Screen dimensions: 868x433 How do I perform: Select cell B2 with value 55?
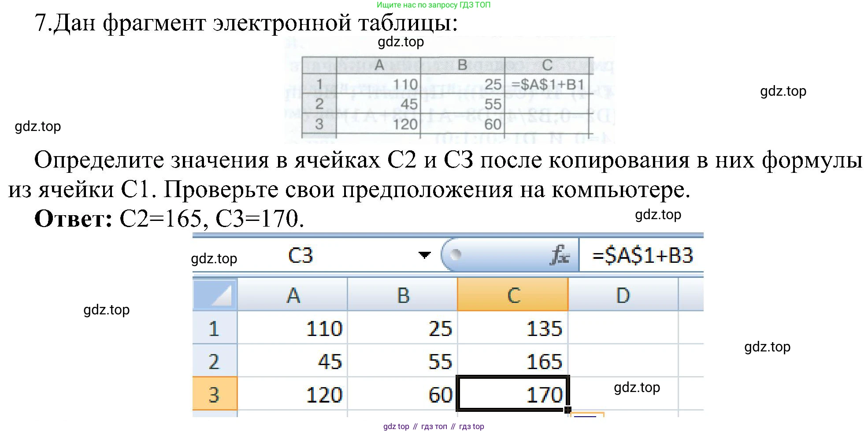(x=403, y=362)
